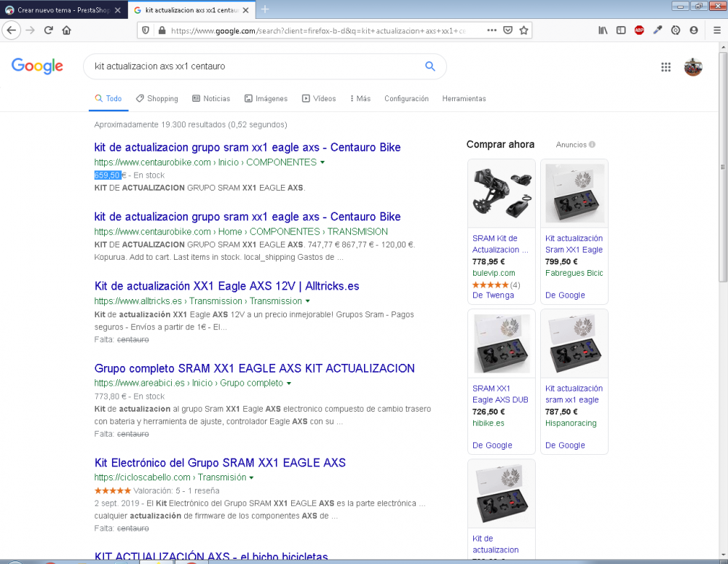Select the ColorZilla eyedropper icon

[657, 30]
